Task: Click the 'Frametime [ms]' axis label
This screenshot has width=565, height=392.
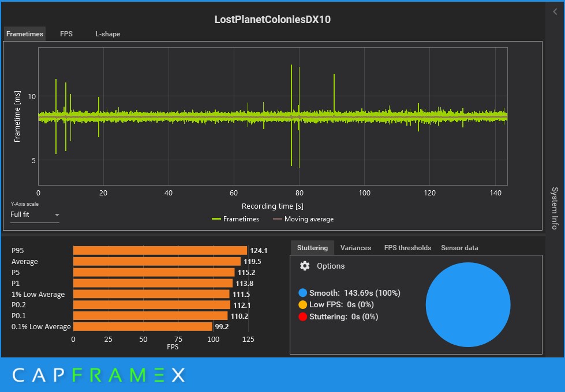Action: coord(17,116)
